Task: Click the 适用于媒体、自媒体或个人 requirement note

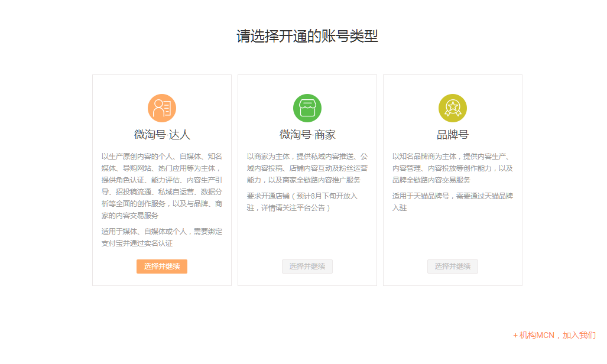Action: 162,237
